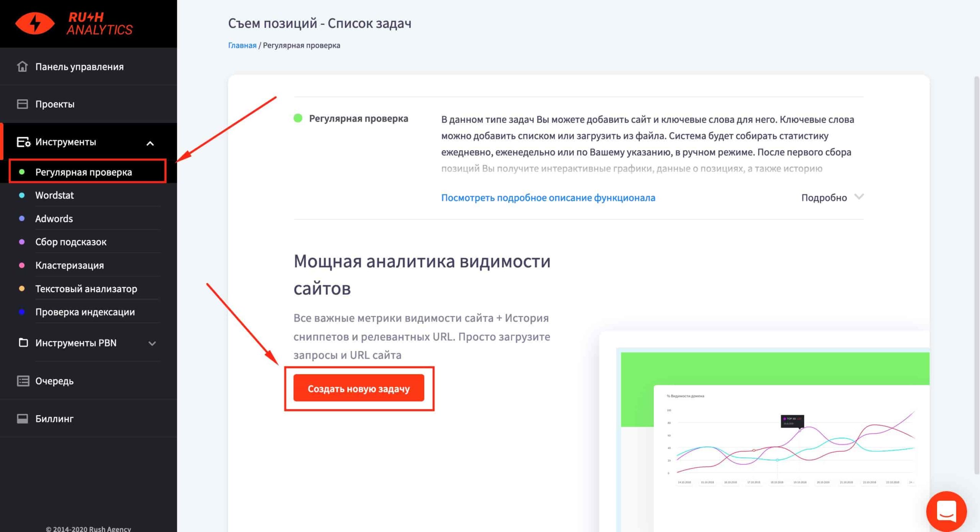Click the page vertical scrollbar

point(977,275)
